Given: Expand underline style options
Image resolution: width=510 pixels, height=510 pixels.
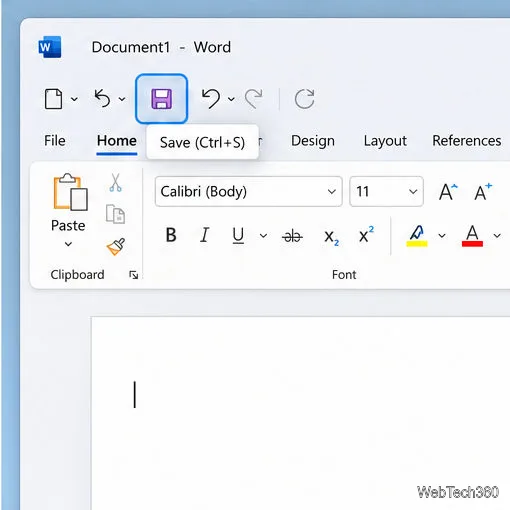Looking at the screenshot, I should coord(263,236).
